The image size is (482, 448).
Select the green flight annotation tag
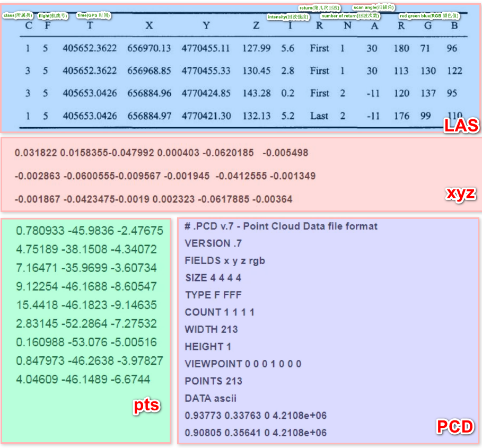tap(52, 16)
